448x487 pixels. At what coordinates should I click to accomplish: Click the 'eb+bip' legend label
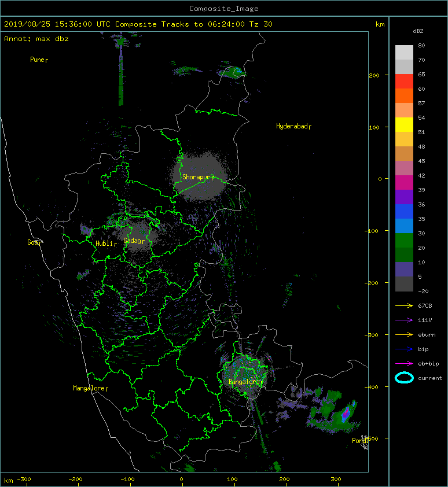428,364
